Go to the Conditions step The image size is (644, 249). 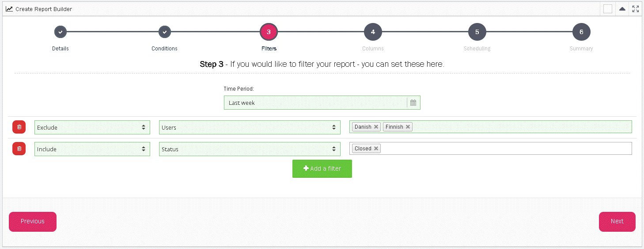tap(164, 32)
